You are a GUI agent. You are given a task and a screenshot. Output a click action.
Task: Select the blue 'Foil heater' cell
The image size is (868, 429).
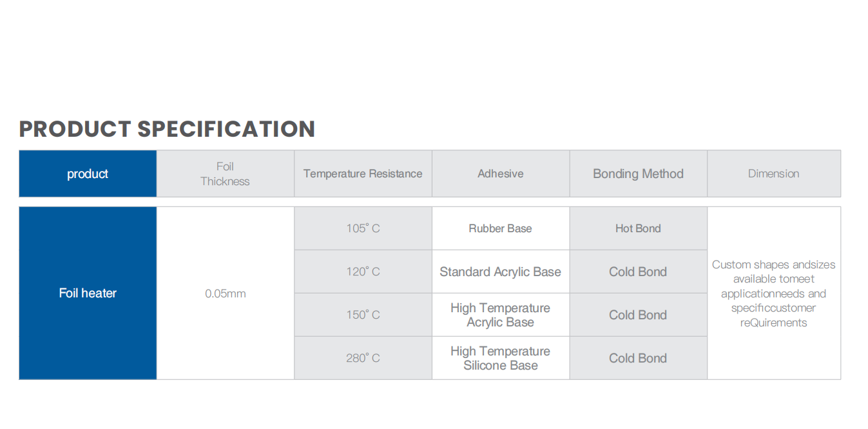tap(88, 293)
